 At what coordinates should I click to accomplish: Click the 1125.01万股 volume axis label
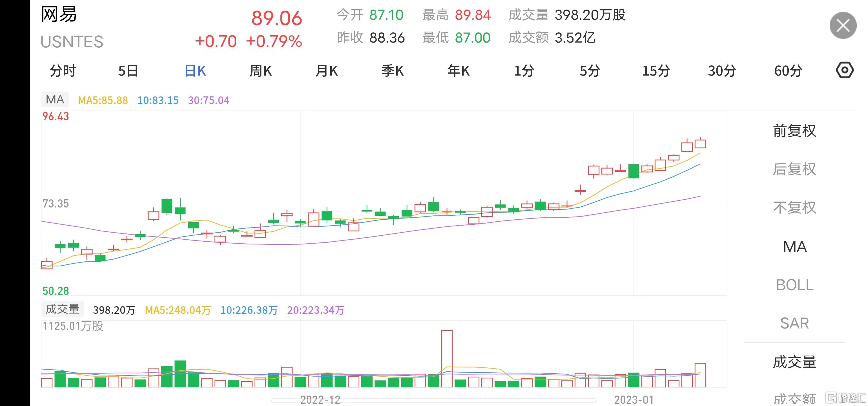(x=73, y=326)
